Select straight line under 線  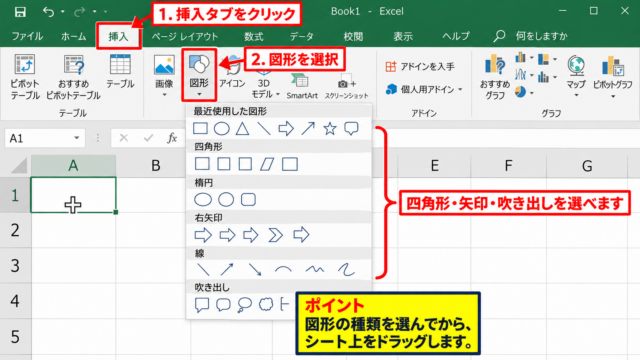(203, 270)
